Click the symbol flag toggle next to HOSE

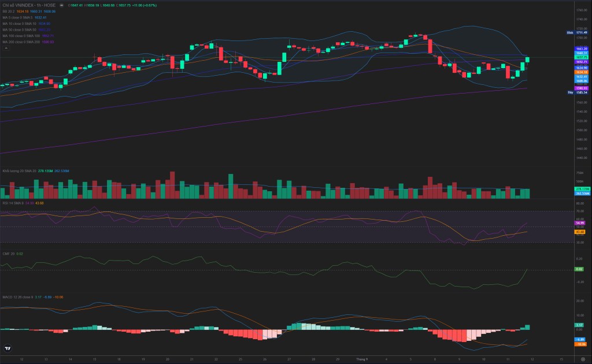click(61, 5)
